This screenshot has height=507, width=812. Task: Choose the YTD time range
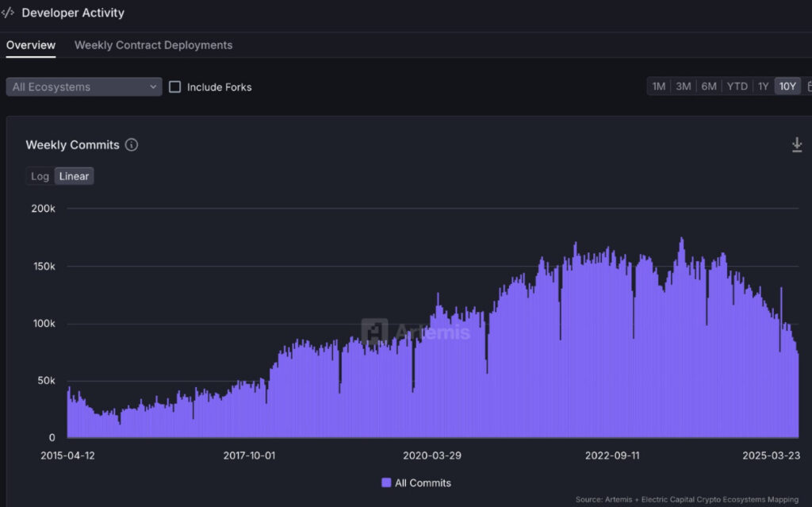pyautogui.click(x=737, y=86)
